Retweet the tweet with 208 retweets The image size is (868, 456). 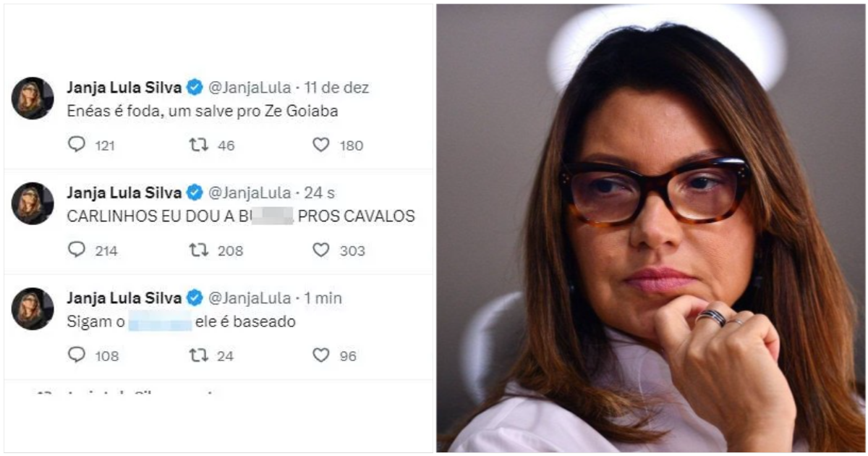coord(198,250)
